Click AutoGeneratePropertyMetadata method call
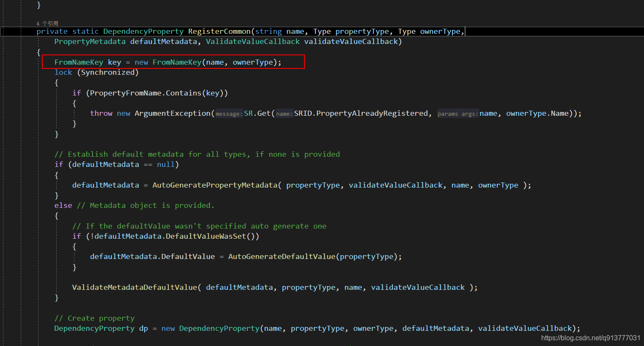Viewport: 644px width, 346px height. (x=215, y=185)
